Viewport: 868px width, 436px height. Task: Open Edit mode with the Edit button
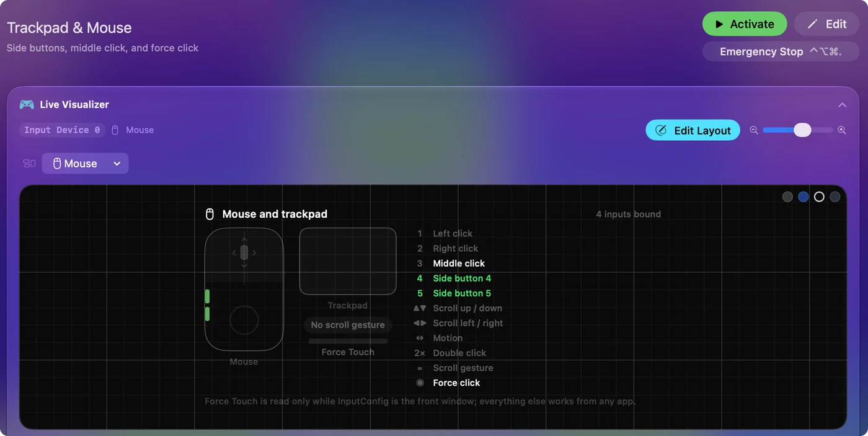pyautogui.click(x=826, y=24)
